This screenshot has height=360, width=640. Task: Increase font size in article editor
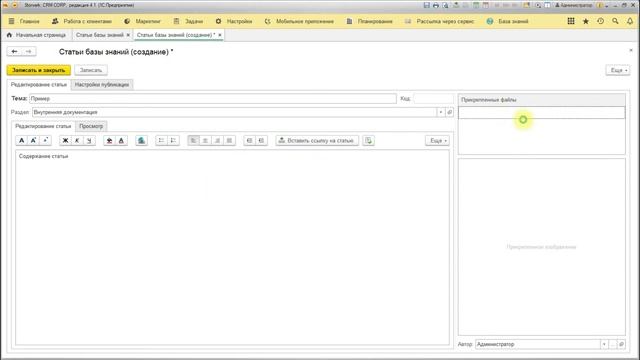click(33, 140)
